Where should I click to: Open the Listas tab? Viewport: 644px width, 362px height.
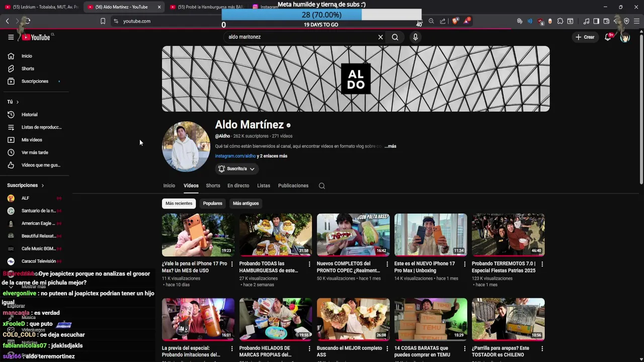[x=264, y=186]
